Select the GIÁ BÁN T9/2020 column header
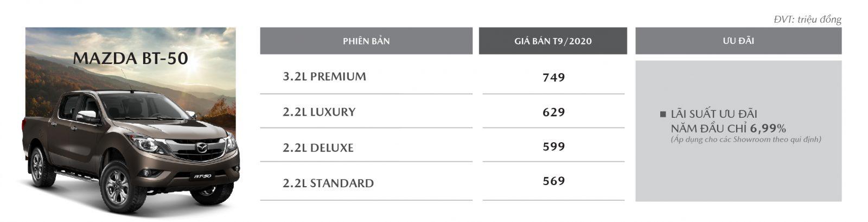 point(553,41)
